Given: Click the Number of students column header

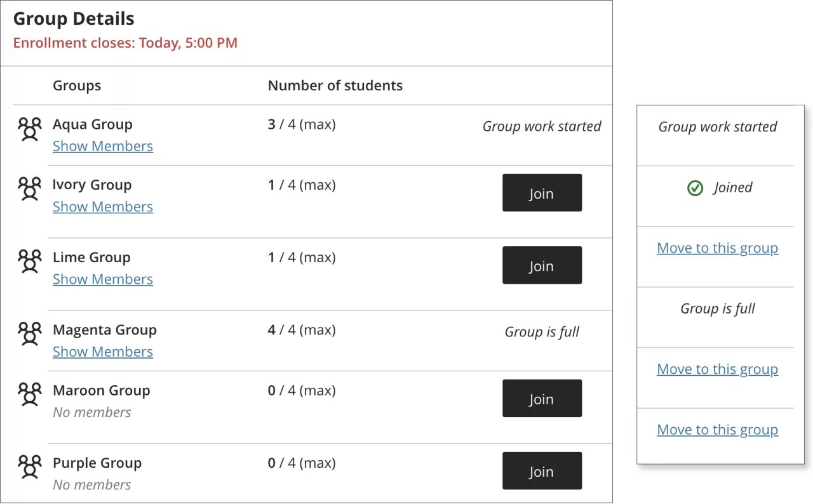Looking at the screenshot, I should point(335,85).
